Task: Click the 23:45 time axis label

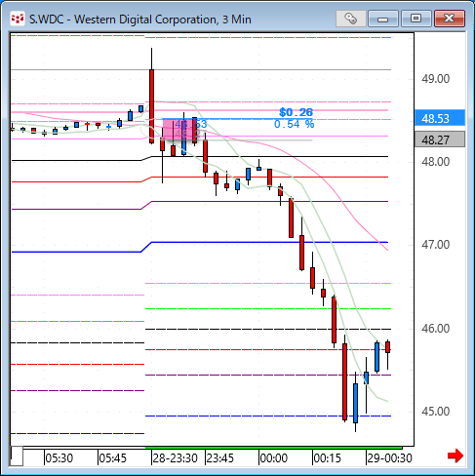Action: 220,458
